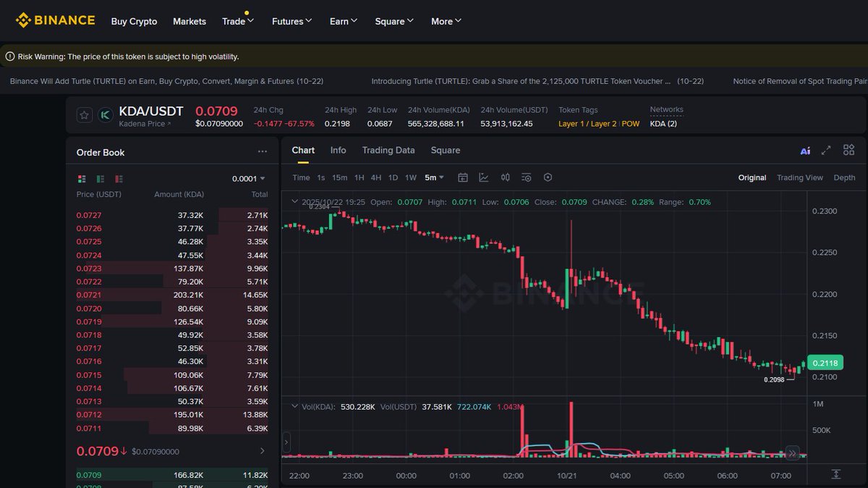Click the 0.0727 ask price row
Image resolution: width=868 pixels, height=488 pixels.
click(x=172, y=216)
